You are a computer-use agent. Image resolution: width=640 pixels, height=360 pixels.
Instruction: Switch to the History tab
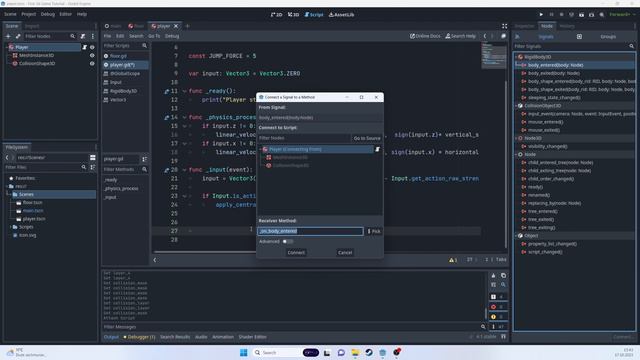567,26
